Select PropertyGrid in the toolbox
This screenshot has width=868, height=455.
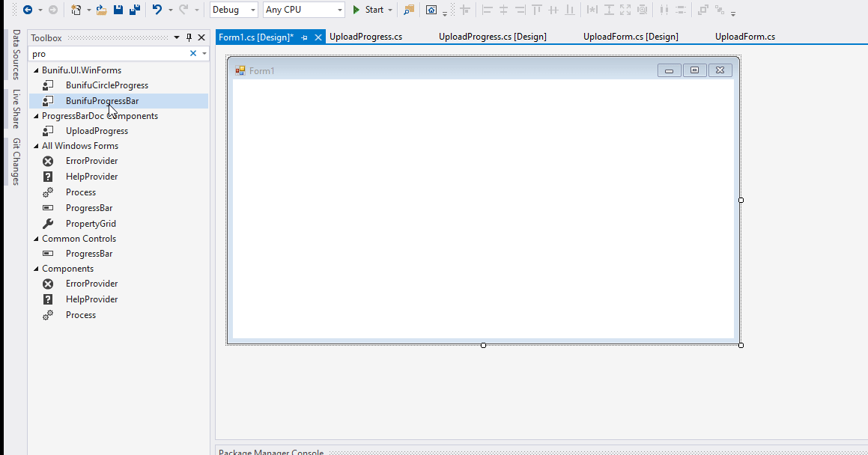(118, 224)
